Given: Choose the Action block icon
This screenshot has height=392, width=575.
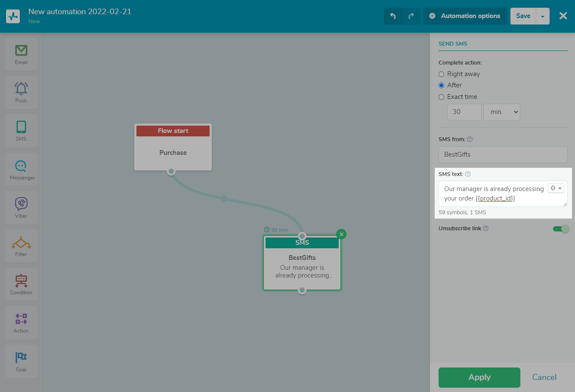Looking at the screenshot, I should pyautogui.click(x=21, y=323).
